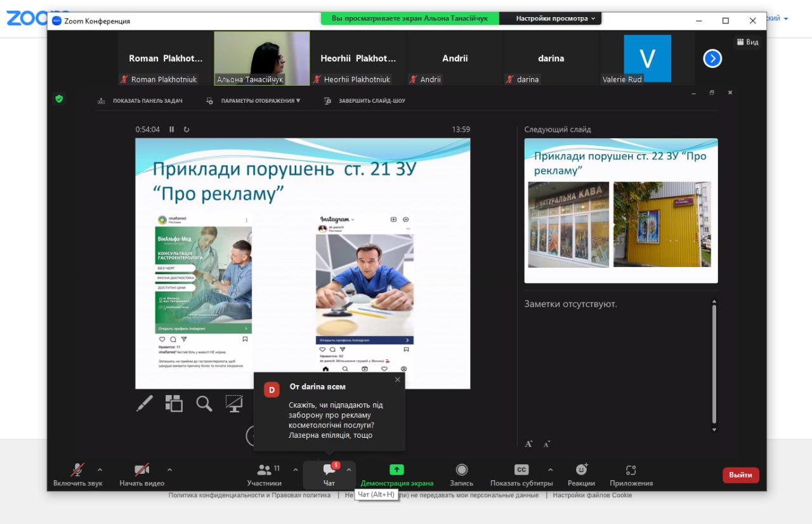Click the green encryption shield icon
This screenshot has height=524, width=812.
pos(59,99)
